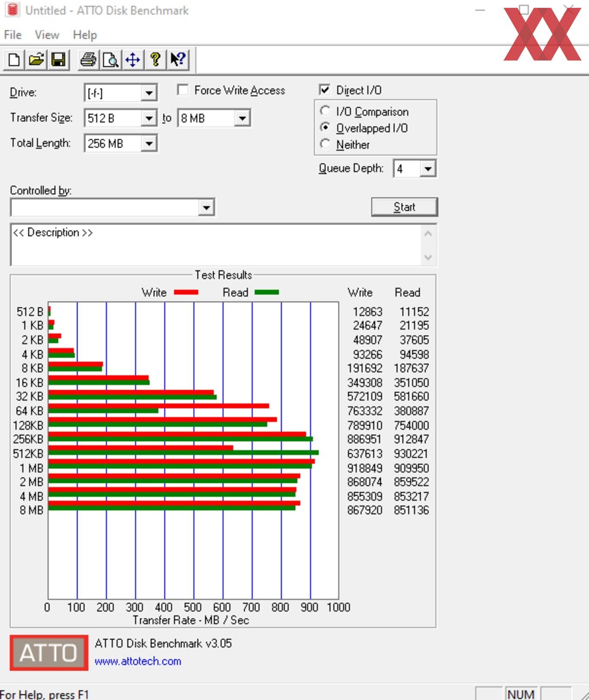Click the four-arrow move icon in toolbar
Screen dimensions: 589x700
(x=133, y=59)
